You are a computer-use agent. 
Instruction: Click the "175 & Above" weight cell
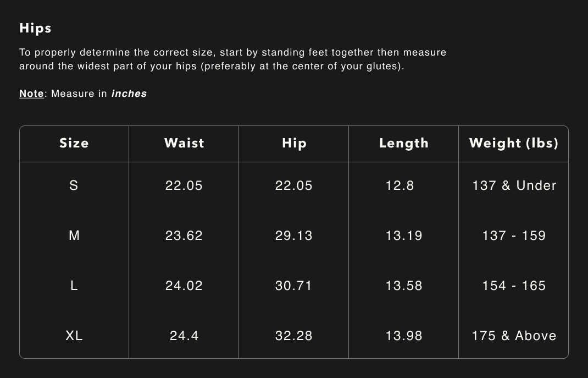click(514, 336)
